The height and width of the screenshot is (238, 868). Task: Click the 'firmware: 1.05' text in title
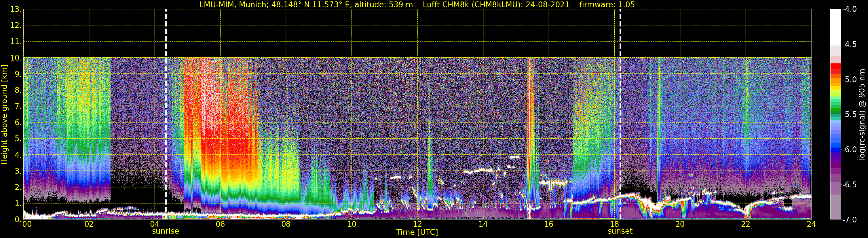[607, 5]
